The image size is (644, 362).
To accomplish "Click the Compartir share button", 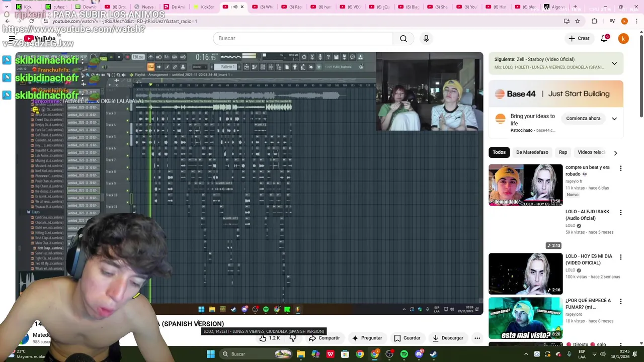I will pyautogui.click(x=324, y=338).
